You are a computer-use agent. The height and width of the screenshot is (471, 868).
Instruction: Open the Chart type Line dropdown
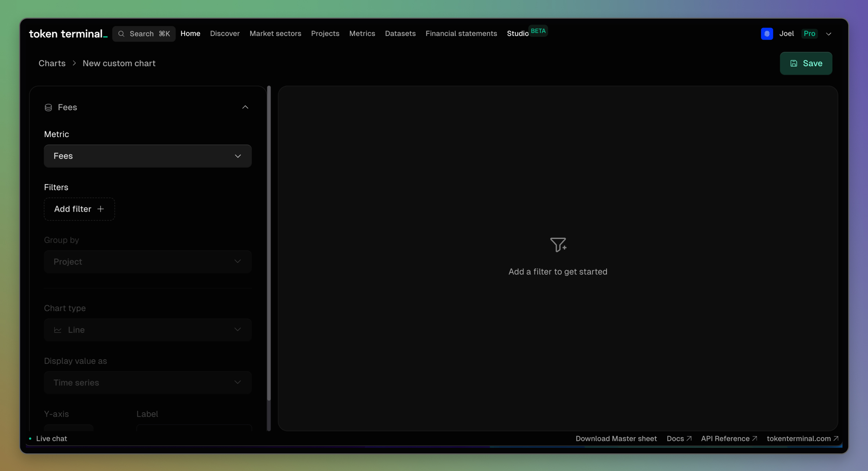(x=148, y=330)
